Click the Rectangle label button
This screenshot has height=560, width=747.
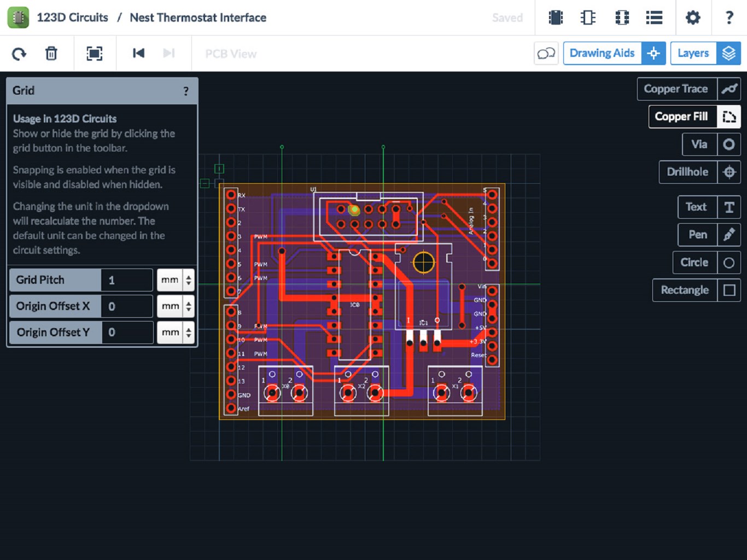coord(685,290)
